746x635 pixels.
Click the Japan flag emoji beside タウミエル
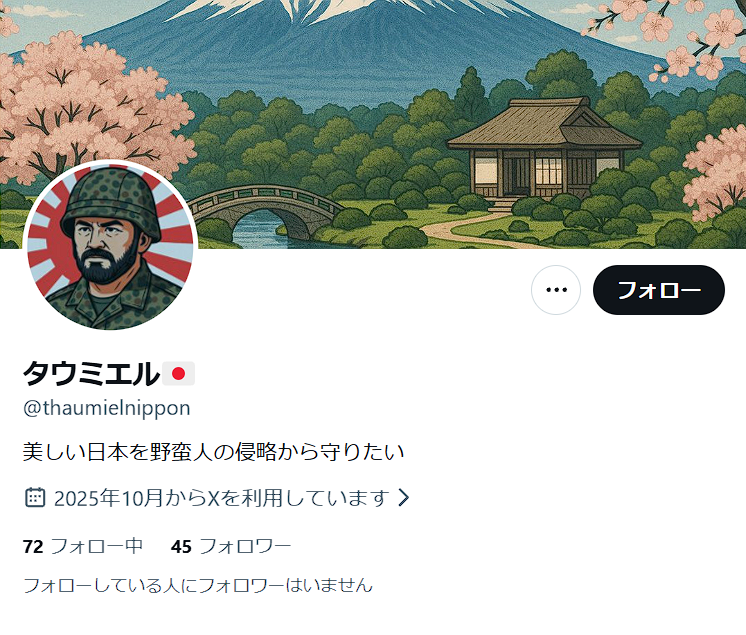tap(178, 373)
